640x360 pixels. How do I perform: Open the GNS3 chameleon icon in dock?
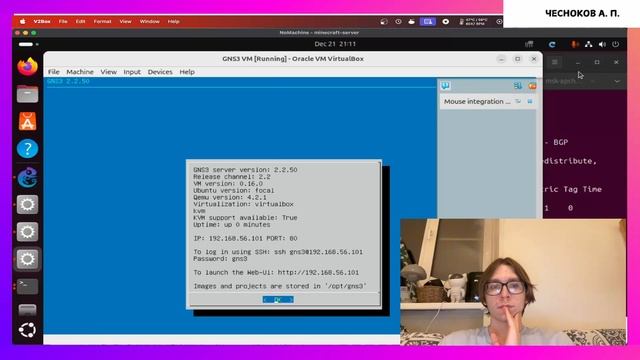point(27,177)
